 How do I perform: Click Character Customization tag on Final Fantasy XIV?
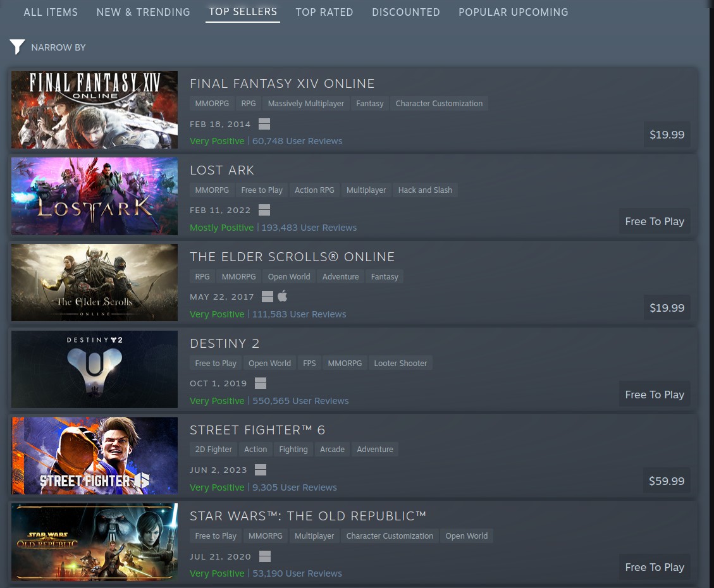pos(439,103)
